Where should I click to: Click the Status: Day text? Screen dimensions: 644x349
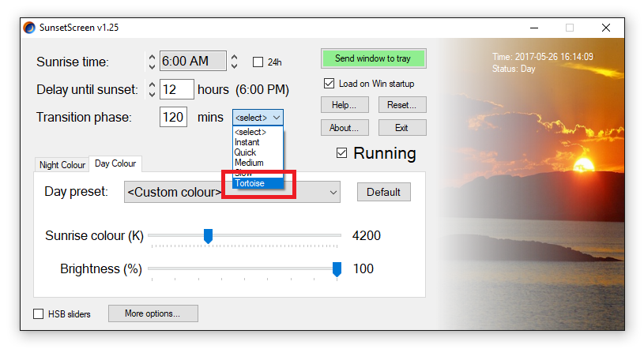tap(514, 69)
